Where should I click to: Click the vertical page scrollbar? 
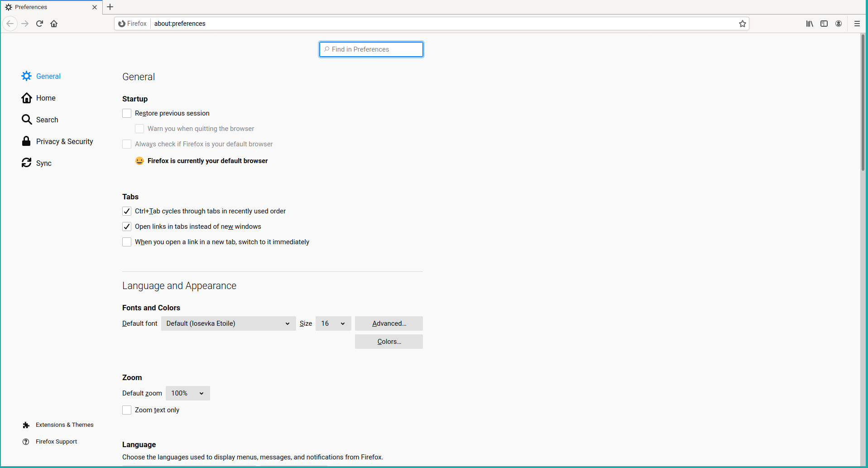[x=863, y=104]
